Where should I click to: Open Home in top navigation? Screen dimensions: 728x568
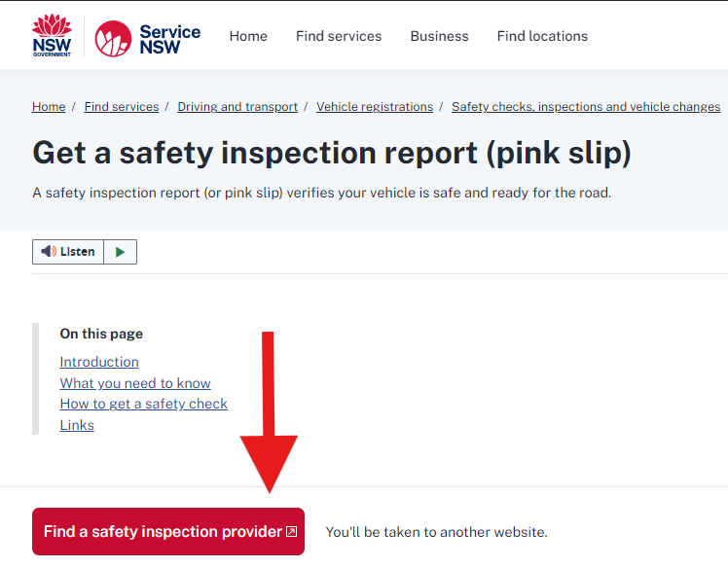tap(248, 36)
